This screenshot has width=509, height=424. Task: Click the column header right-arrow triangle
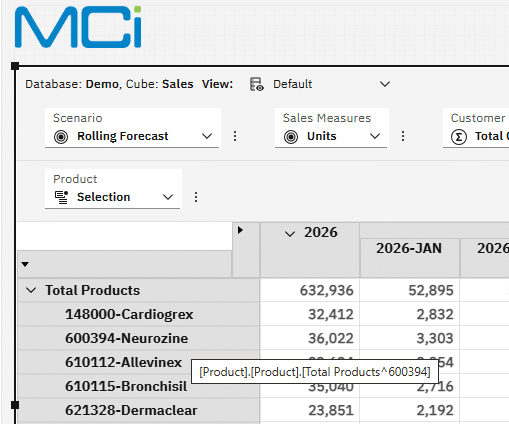pos(240,230)
